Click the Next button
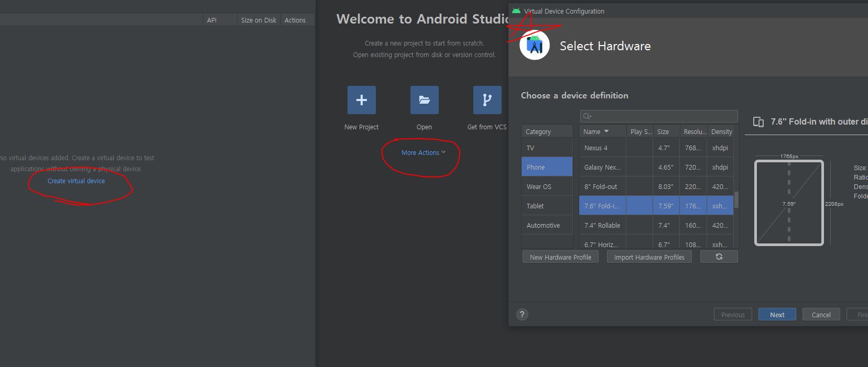 pyautogui.click(x=777, y=315)
